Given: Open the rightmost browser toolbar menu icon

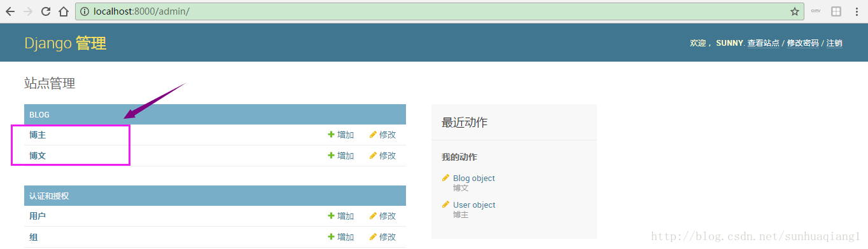Looking at the screenshot, I should [x=857, y=11].
